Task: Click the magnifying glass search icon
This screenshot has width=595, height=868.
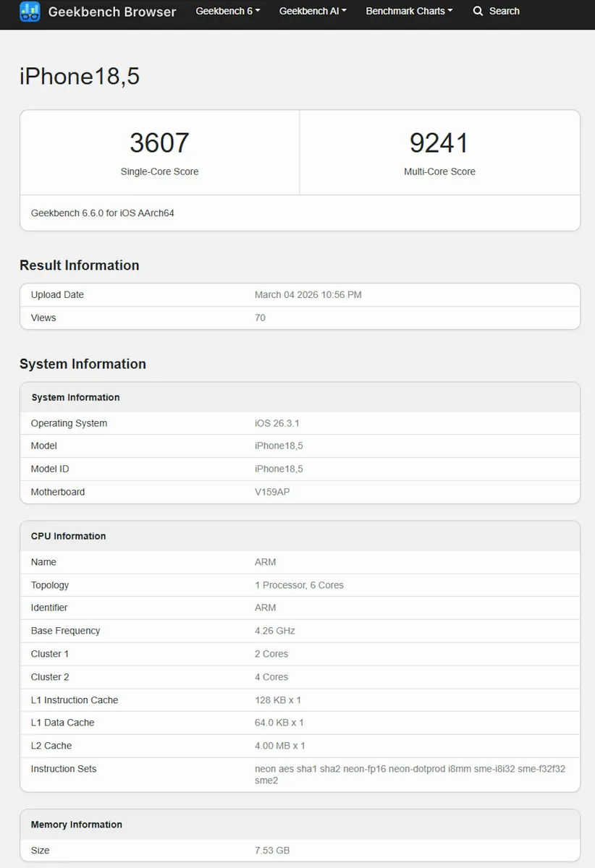Action: click(x=477, y=11)
